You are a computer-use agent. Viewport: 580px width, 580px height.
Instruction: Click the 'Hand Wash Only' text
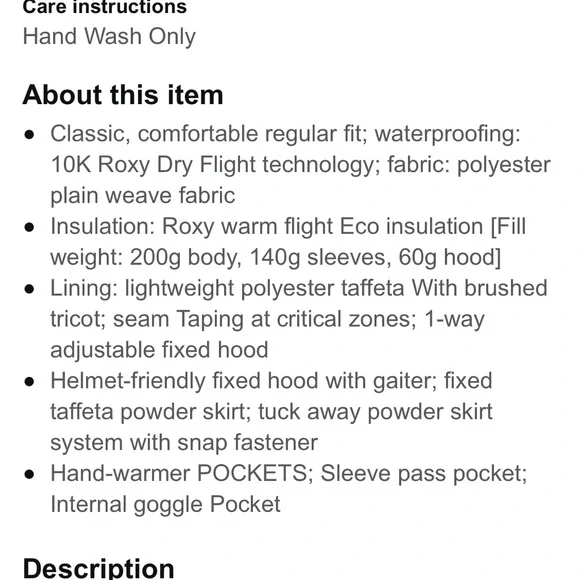coord(109,37)
